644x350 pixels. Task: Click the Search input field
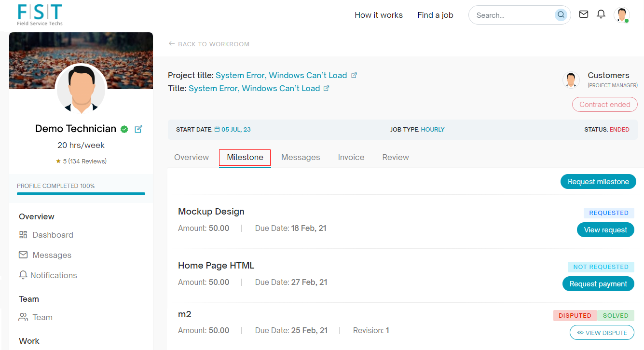point(512,15)
